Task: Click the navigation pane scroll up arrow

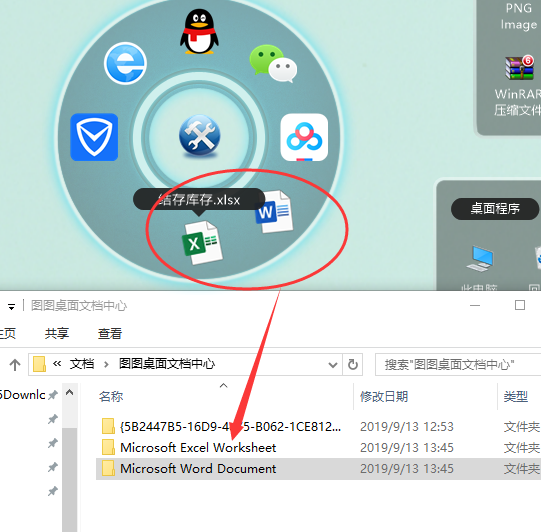Action: tap(70, 393)
